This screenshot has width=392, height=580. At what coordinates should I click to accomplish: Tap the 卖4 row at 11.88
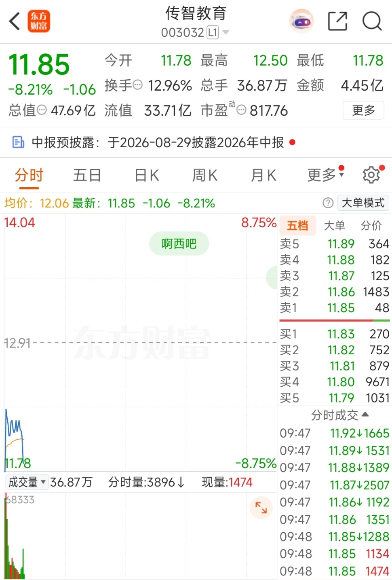click(x=334, y=260)
